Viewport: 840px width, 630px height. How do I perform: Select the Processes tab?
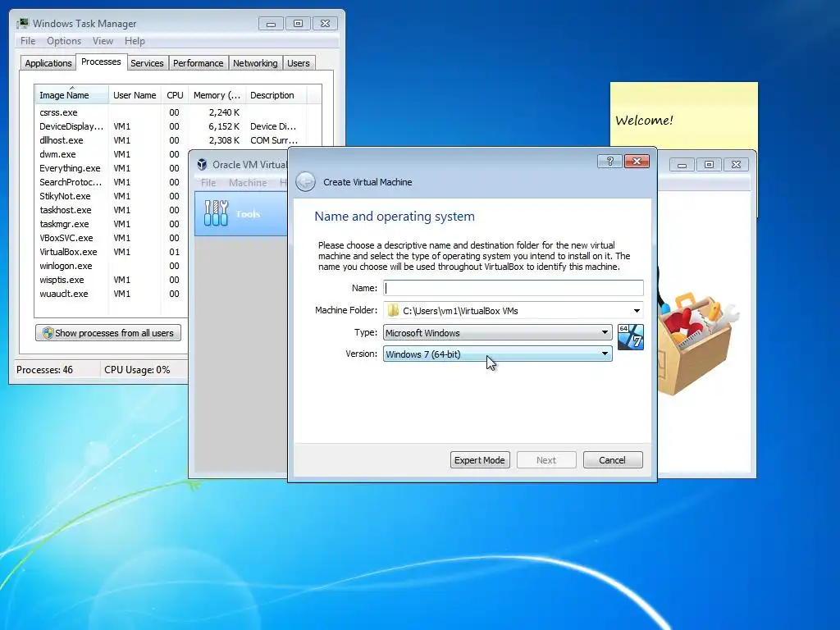(x=101, y=62)
